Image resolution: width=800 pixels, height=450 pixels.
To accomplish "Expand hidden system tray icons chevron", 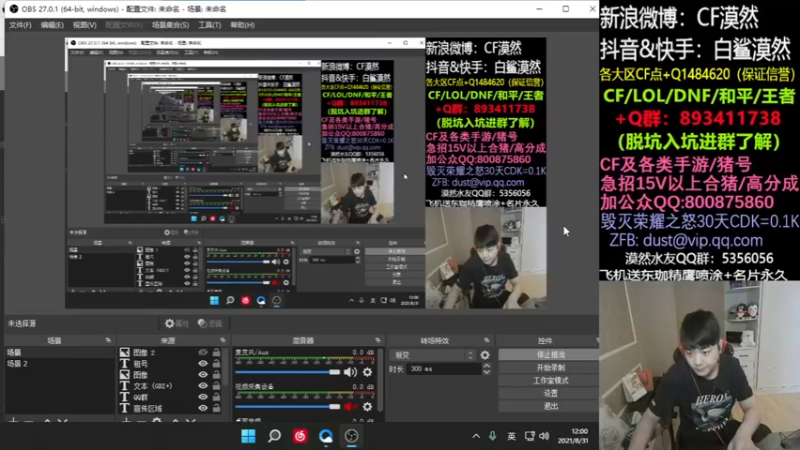I will (476, 436).
